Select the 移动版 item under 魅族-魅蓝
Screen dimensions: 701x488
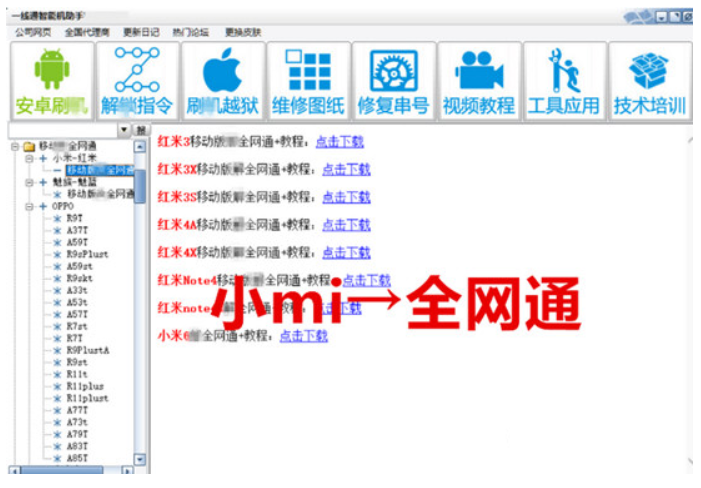[x=100, y=194]
